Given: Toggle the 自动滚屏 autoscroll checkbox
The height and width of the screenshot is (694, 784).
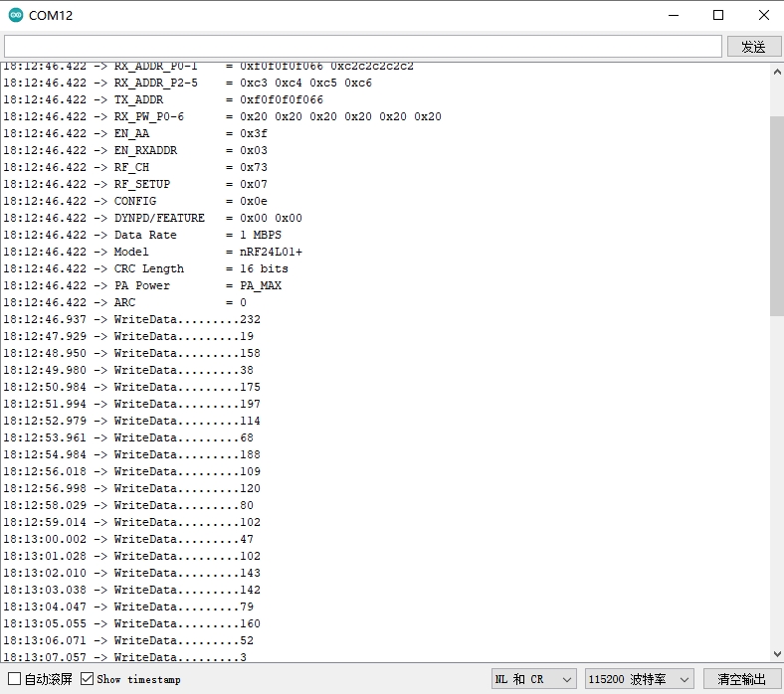Looking at the screenshot, I should (x=15, y=678).
